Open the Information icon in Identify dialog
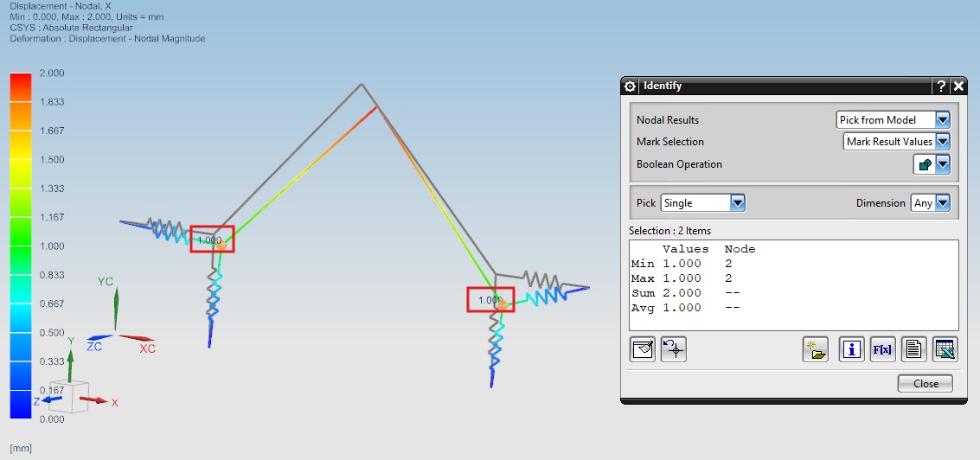 tap(851, 349)
